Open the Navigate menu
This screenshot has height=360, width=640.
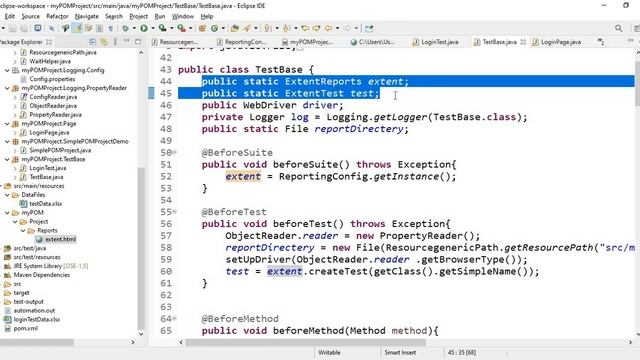[87, 16]
